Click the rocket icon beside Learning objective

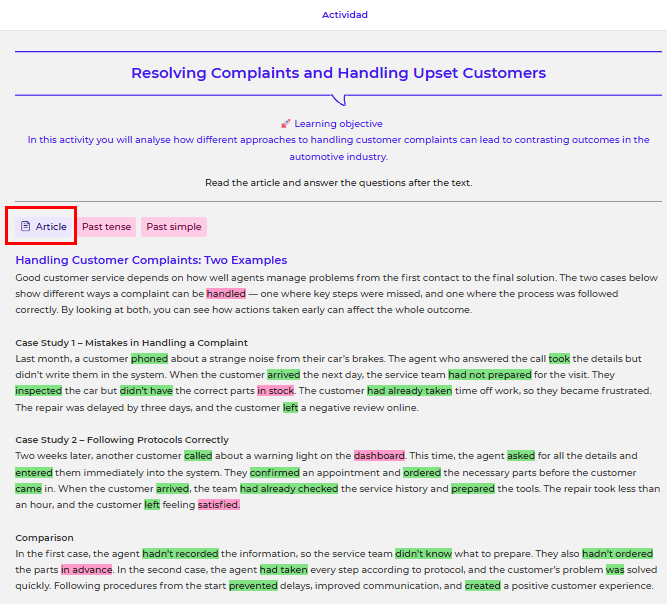pyautogui.click(x=285, y=124)
